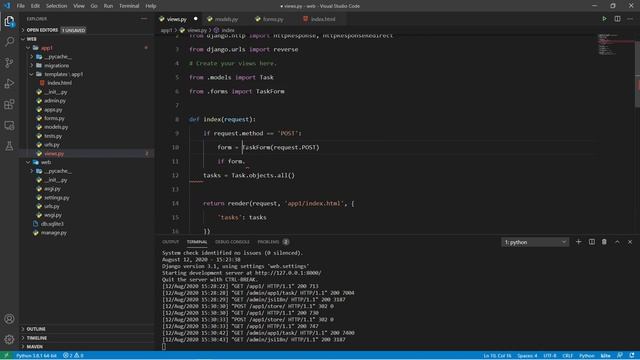Click Spaces: 4 indentation in status bar
Image resolution: width=640 pixels, height=360 pixels.
527,356
